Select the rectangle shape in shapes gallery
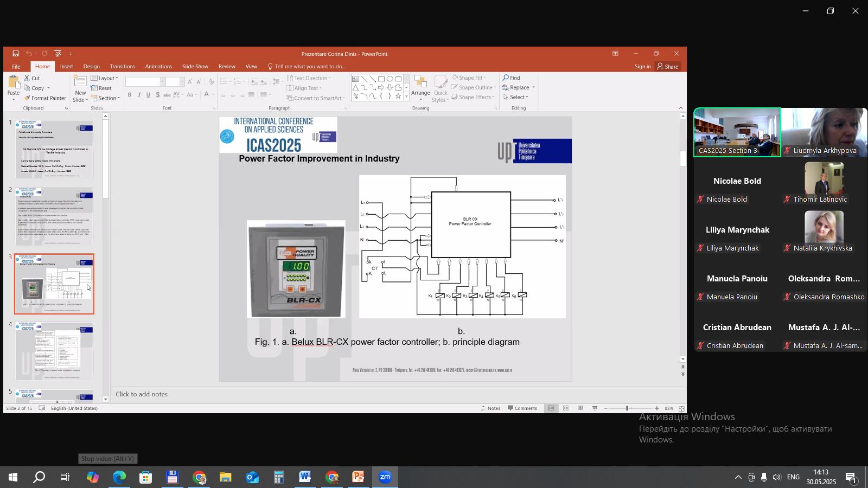Viewport: 868px width, 488px height. coord(381,79)
